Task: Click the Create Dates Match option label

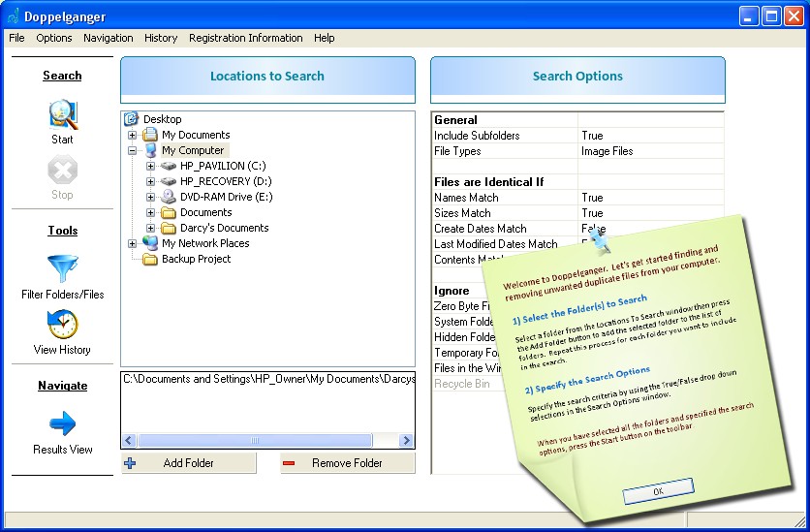Action: click(481, 229)
